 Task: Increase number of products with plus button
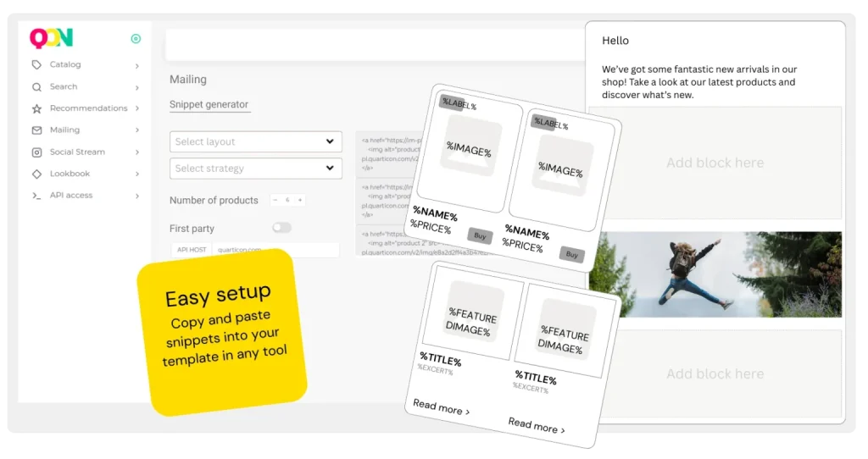[x=300, y=200]
